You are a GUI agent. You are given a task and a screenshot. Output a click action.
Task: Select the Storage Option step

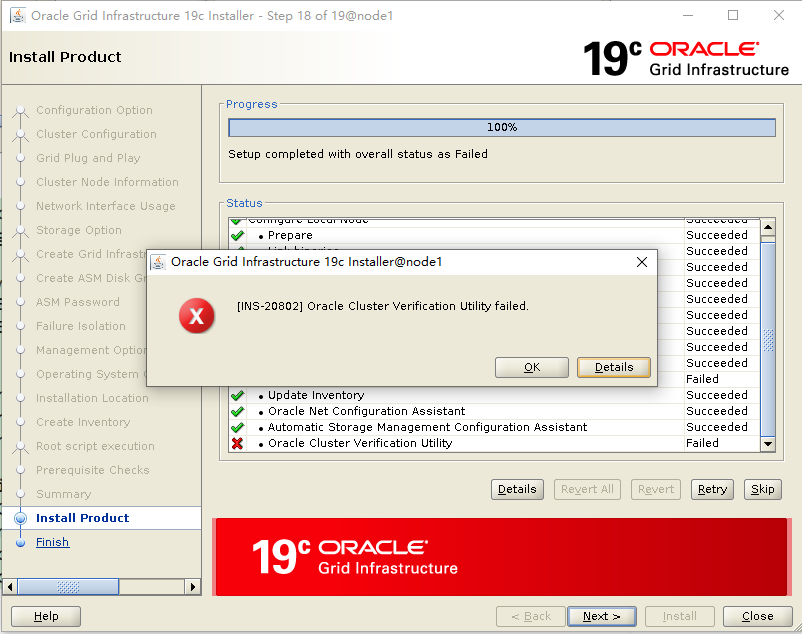[x=79, y=230]
